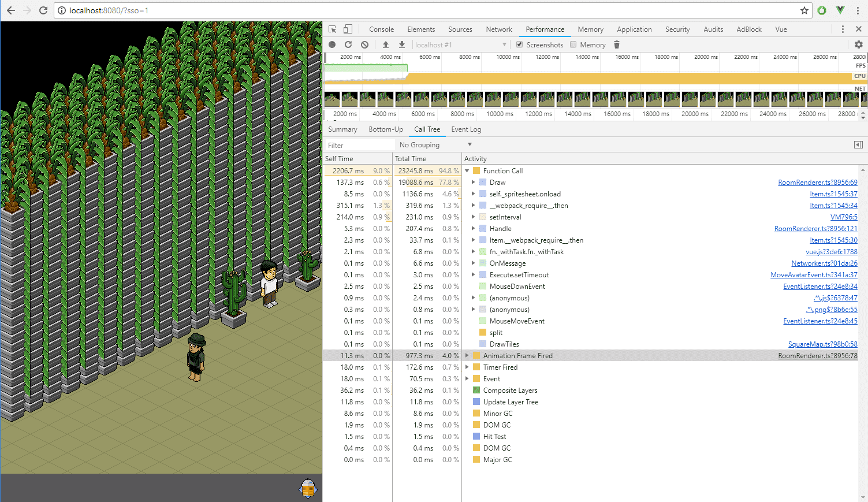Screen dimensions: 868x502
Task: Click the navigator badge icon in the game
Action: coord(308,488)
